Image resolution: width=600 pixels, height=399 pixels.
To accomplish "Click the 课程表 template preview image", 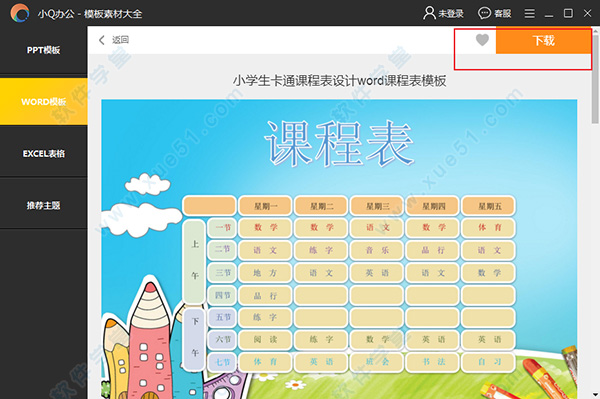I will [x=339, y=249].
